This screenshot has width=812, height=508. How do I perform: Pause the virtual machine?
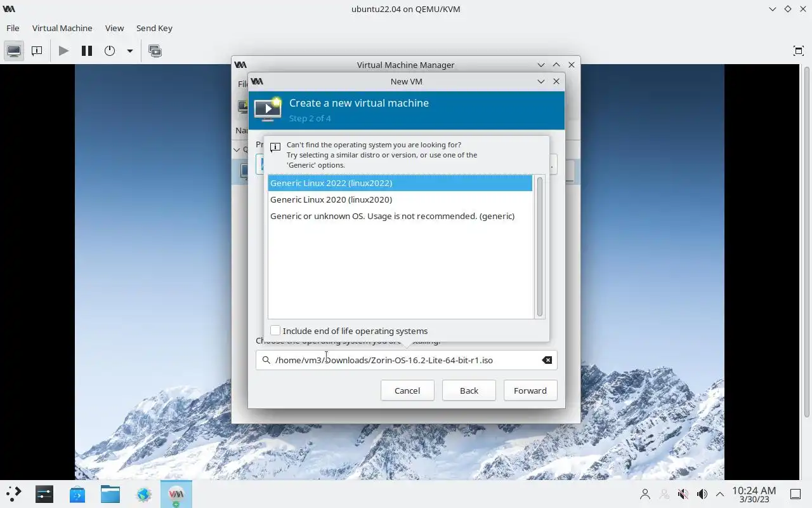pos(87,51)
